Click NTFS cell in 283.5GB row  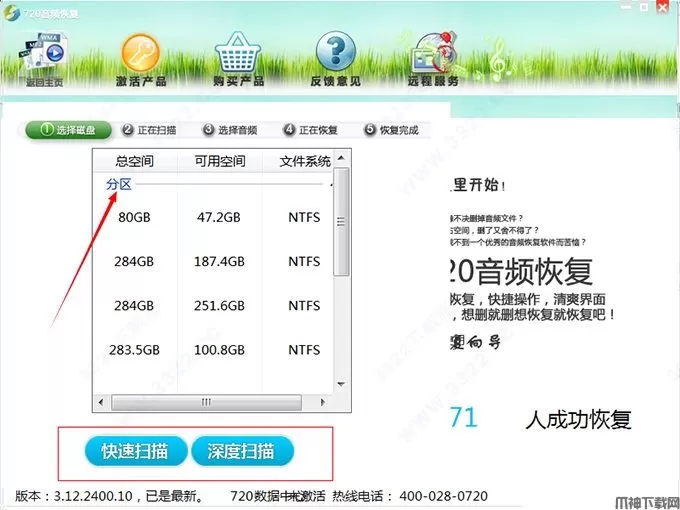point(304,350)
